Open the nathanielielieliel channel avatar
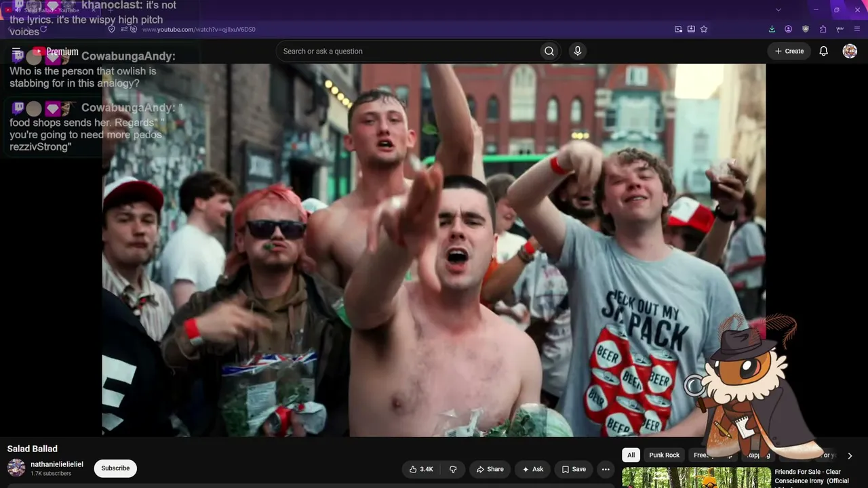This screenshot has height=488, width=868. click(x=16, y=468)
